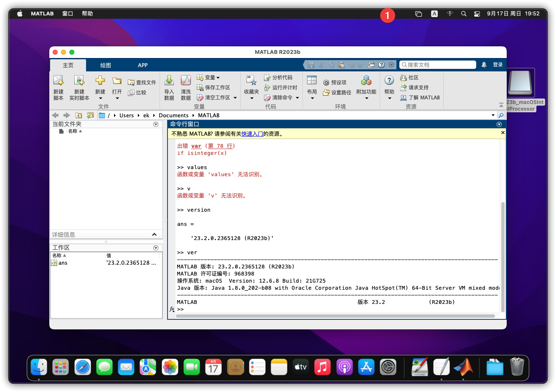Open the 新建 (New) dropdown
Viewport: 556px width, 392px height.
pos(100,99)
